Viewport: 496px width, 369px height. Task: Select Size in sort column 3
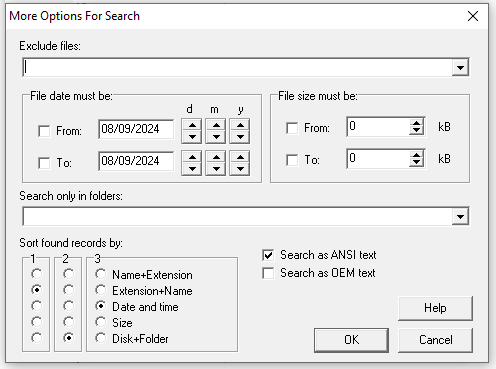(x=101, y=322)
